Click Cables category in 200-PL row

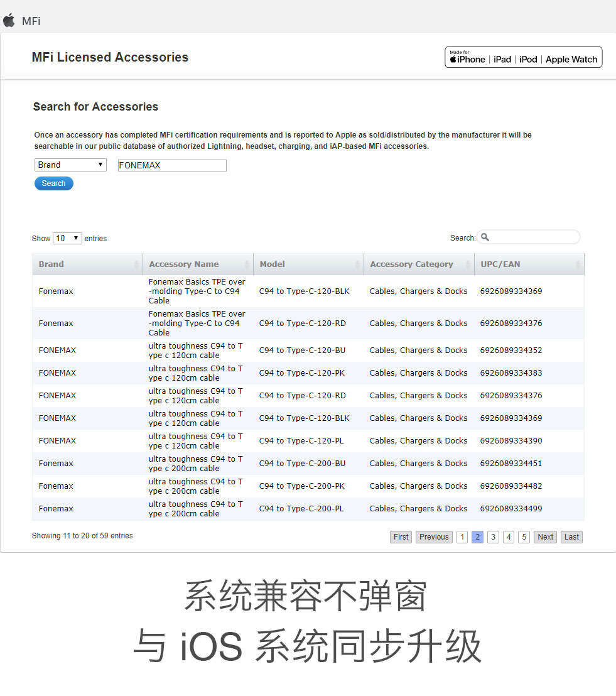pos(418,509)
